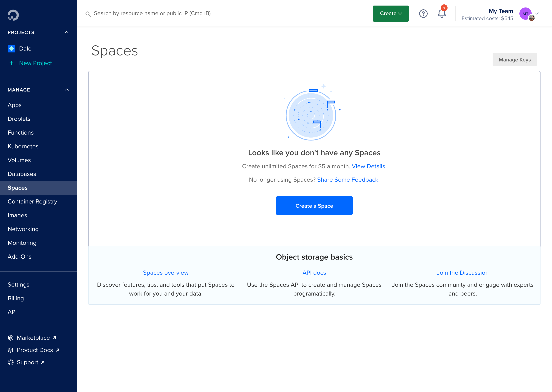Collapse the PROJECTS section chevron
Screen dimensions: 552x392
(x=67, y=32)
